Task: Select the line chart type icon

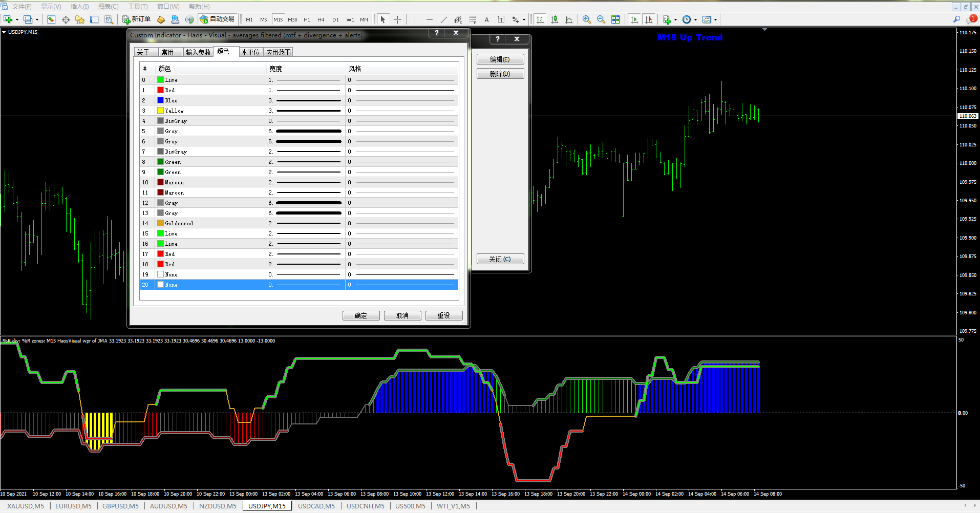Action: click(x=569, y=19)
